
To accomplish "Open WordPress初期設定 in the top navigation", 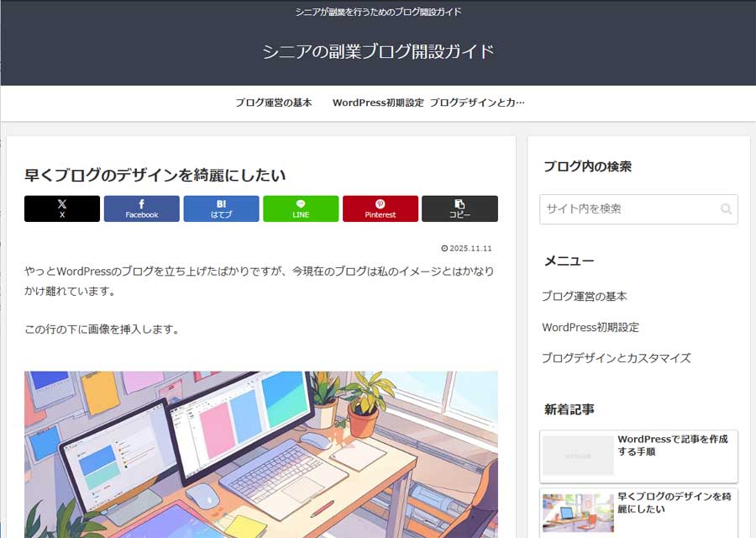I will pyautogui.click(x=380, y=102).
